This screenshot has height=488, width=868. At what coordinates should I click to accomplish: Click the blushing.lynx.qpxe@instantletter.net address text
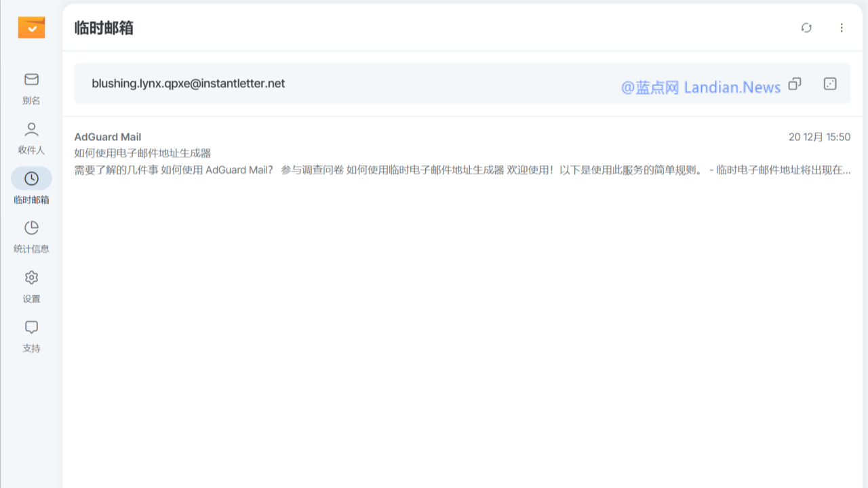click(x=189, y=83)
